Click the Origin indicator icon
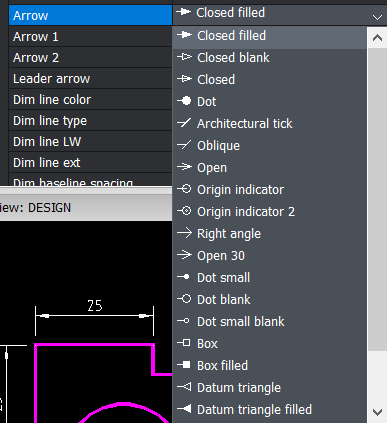The height and width of the screenshot is (423, 387). [x=184, y=189]
